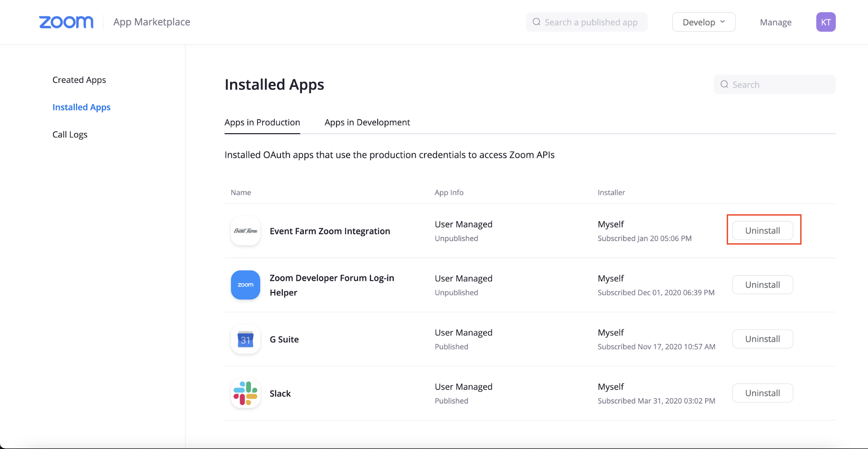Uninstall Event Farm Zoom Integration
The image size is (868, 449).
762,230
